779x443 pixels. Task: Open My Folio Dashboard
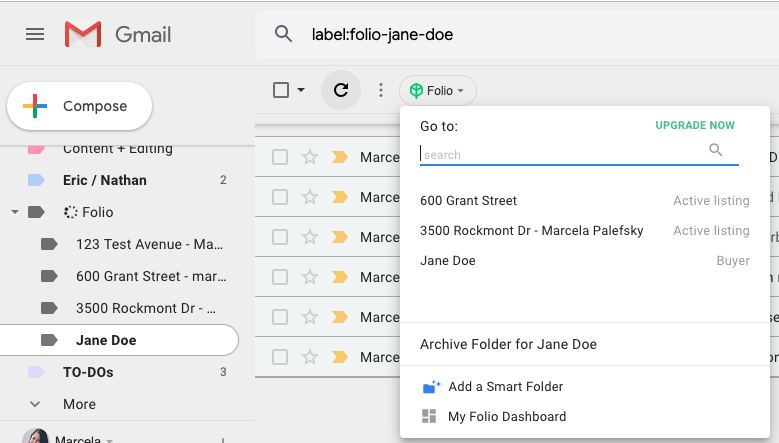[x=507, y=416]
